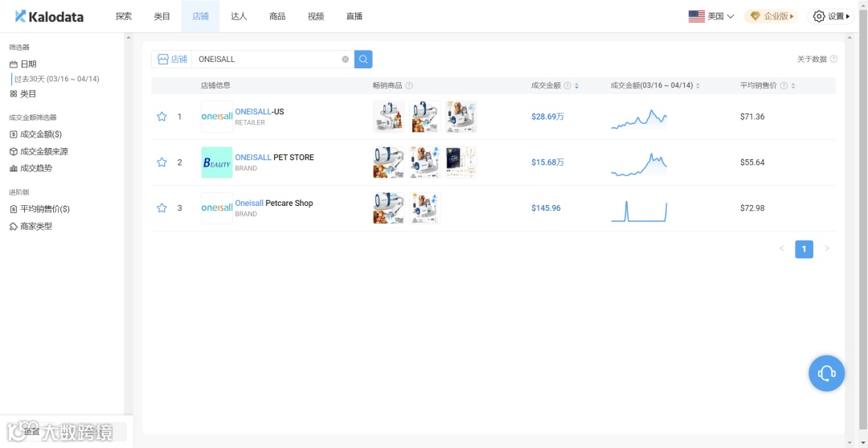Sort by 成交金额(03/16 ~ 04/14) trend column

coord(698,86)
